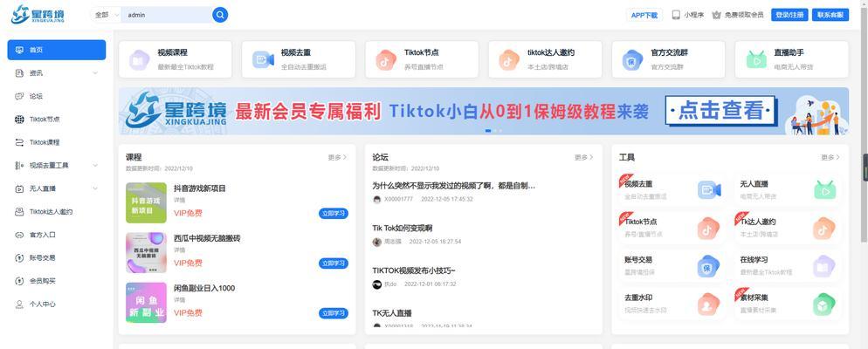This screenshot has width=868, height=349.
Task: Click the Tiktok节点 top card icon
Action: [x=386, y=59]
